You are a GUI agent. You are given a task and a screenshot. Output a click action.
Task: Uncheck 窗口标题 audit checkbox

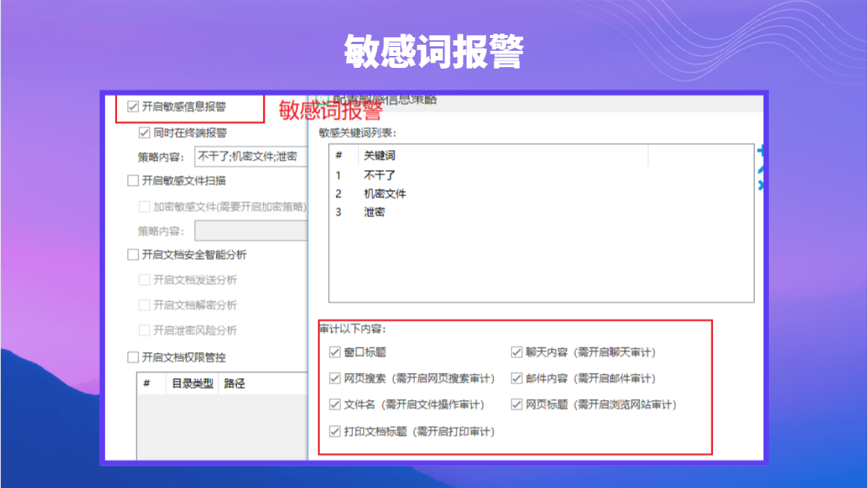[x=335, y=352]
